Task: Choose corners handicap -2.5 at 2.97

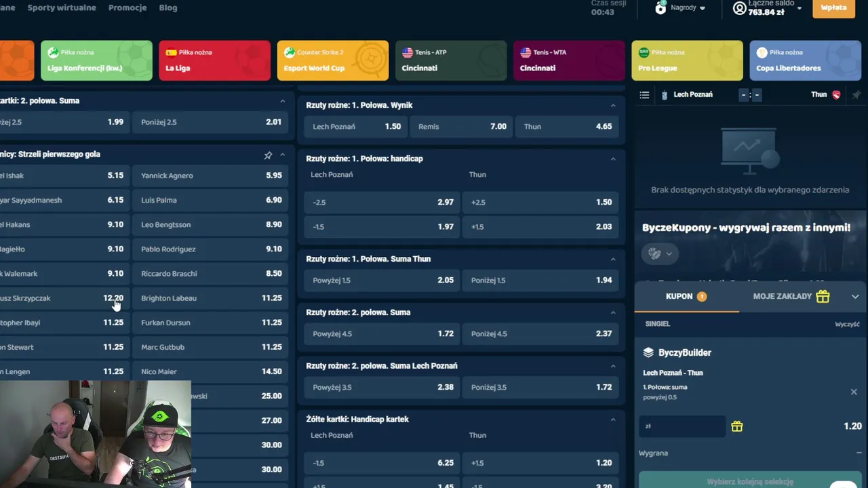Action: point(382,202)
